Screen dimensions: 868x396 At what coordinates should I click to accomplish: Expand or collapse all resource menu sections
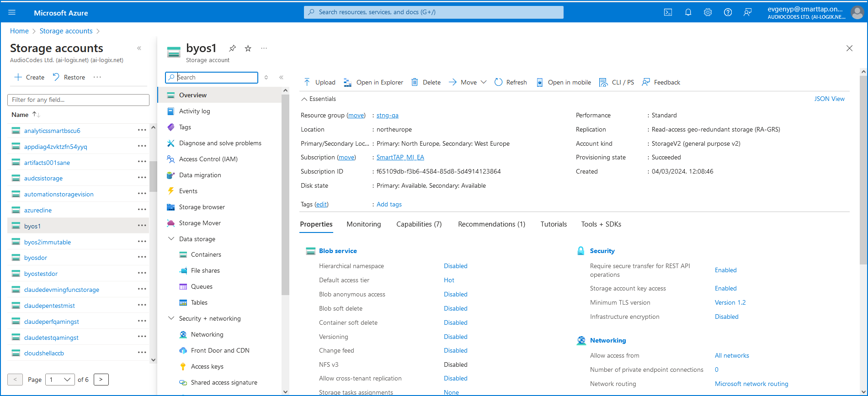(266, 77)
